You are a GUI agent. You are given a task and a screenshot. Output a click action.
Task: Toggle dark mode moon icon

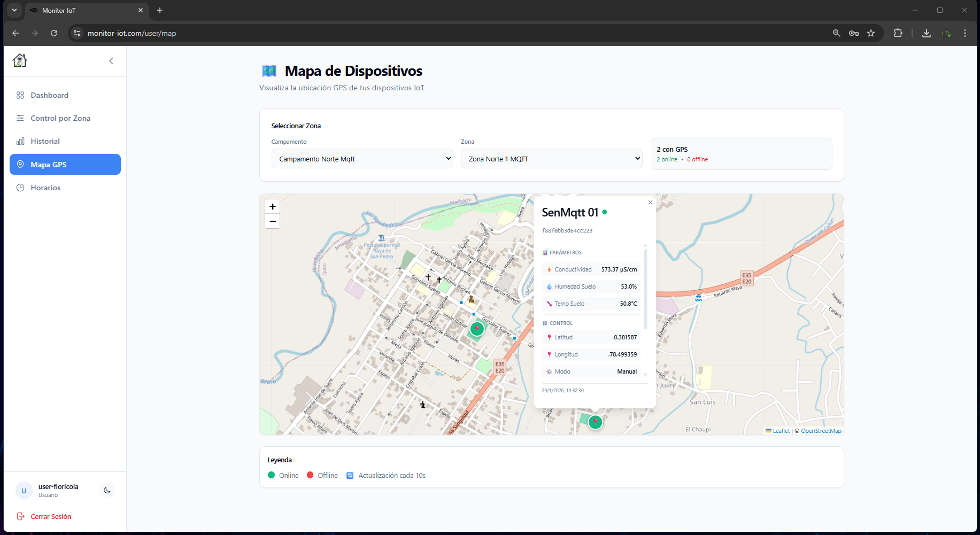pos(107,490)
